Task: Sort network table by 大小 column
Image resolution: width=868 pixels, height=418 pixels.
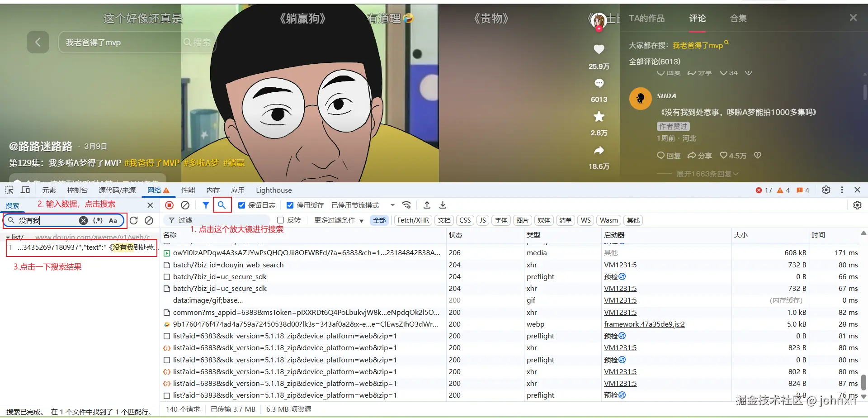Action: point(770,235)
